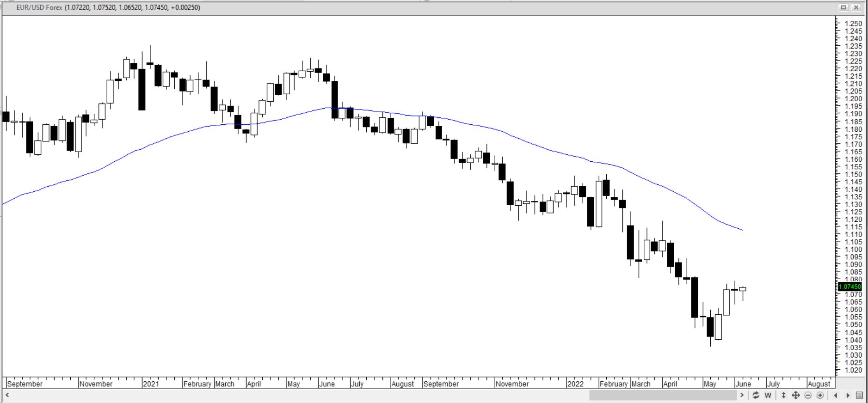Click the green 1.07450 price label
The width and height of the screenshot is (868, 403).
[x=850, y=287]
